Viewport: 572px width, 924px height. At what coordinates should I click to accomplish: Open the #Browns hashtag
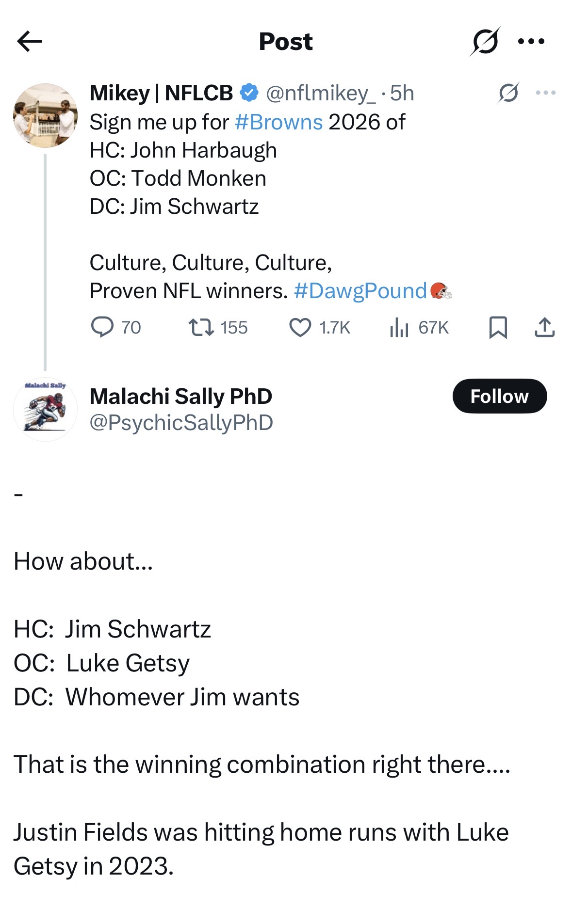(x=278, y=122)
